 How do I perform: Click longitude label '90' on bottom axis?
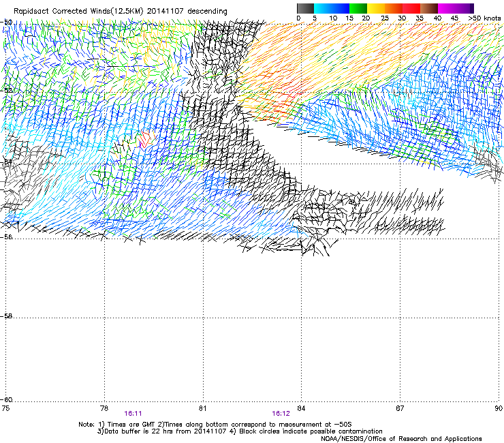tap(499, 408)
